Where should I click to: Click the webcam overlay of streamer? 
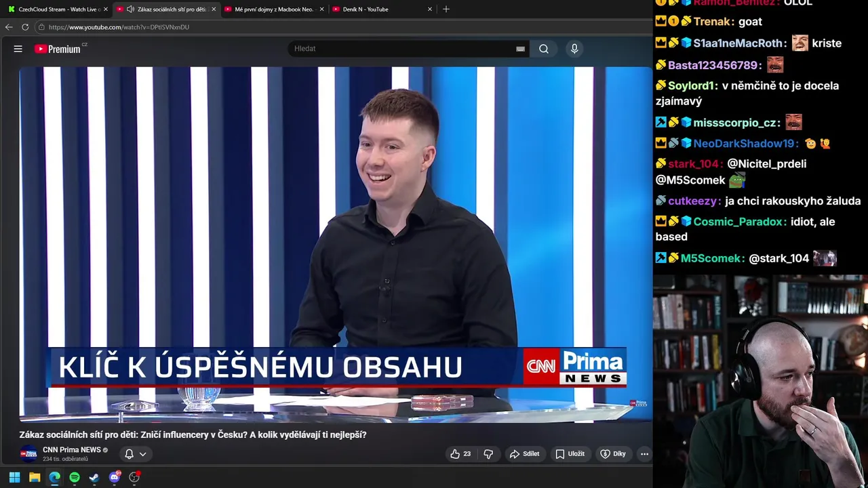pyautogui.click(x=760, y=382)
